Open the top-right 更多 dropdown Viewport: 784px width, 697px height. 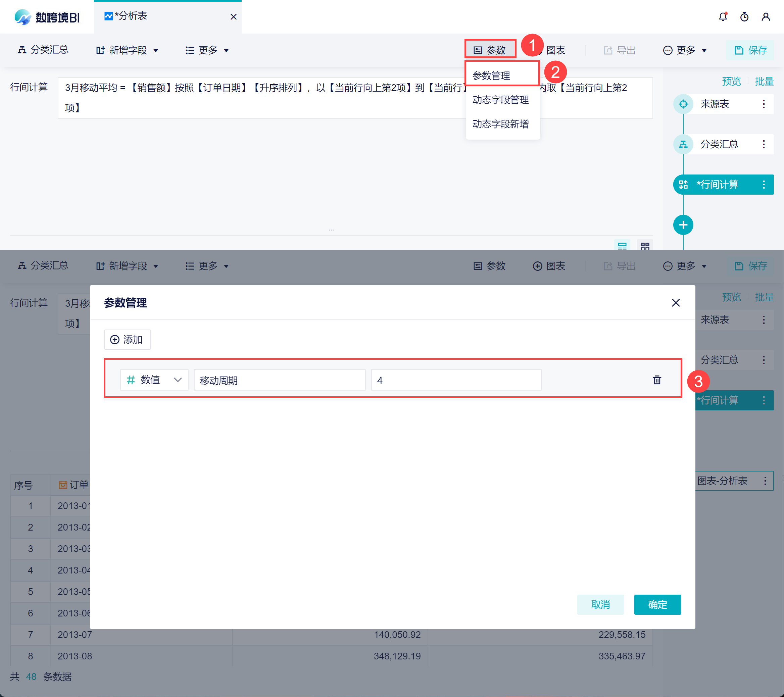685,50
